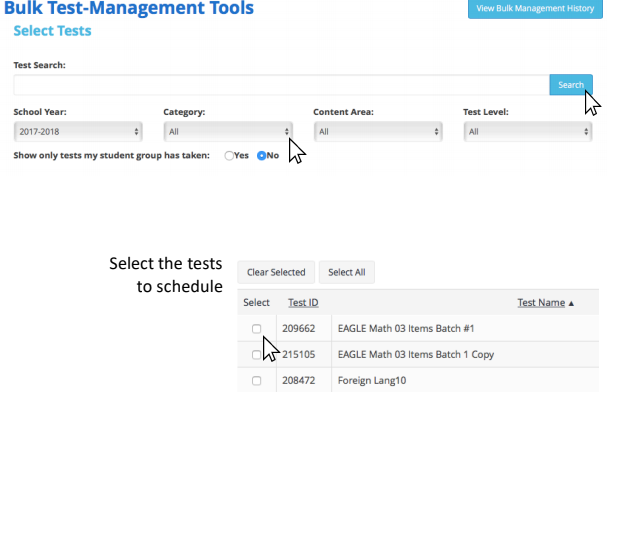This screenshot has width=622, height=534.
Task: Expand the Content Area dropdown
Action: 378,132
